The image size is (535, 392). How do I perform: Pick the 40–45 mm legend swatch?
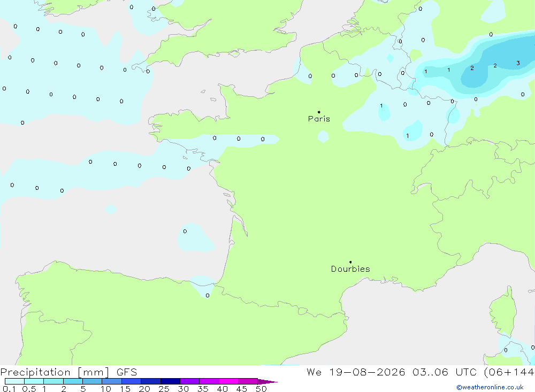click(228, 381)
